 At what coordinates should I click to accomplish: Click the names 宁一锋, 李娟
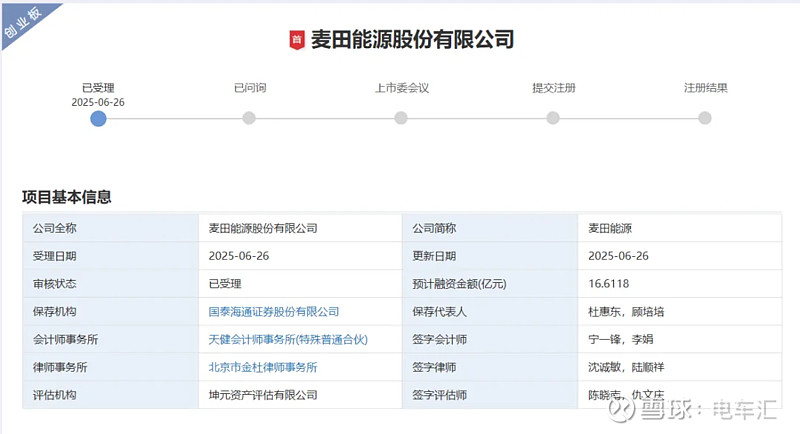tap(620, 339)
